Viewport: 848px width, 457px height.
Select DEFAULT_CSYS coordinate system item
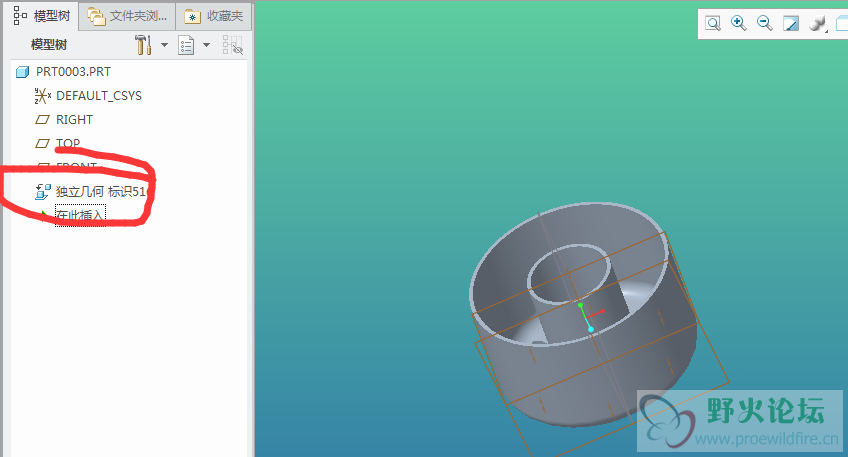(99, 96)
